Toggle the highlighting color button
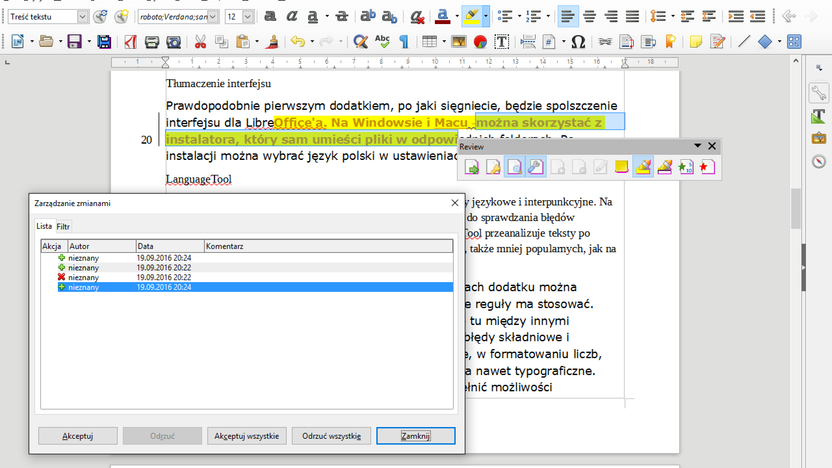This screenshot has width=832, height=468. click(x=472, y=16)
